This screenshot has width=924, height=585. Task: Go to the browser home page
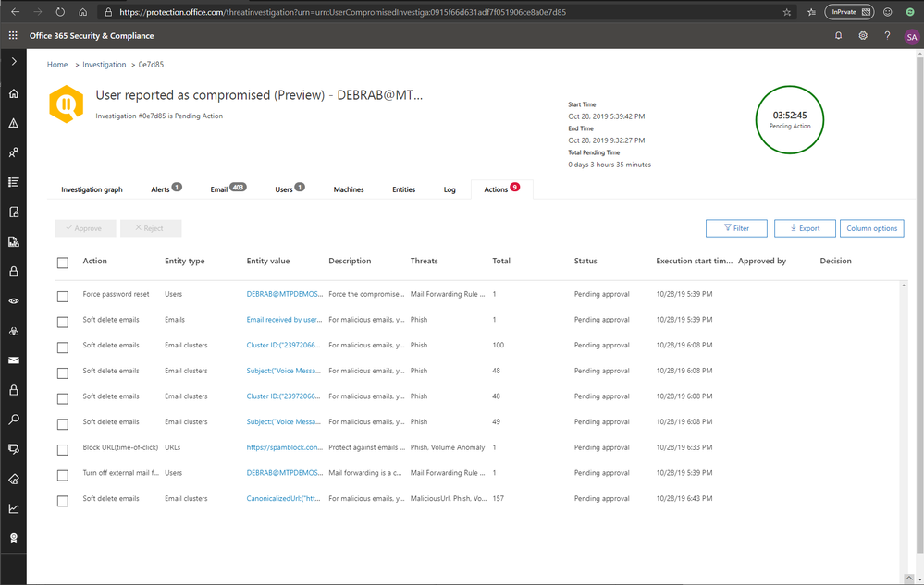coord(83,12)
